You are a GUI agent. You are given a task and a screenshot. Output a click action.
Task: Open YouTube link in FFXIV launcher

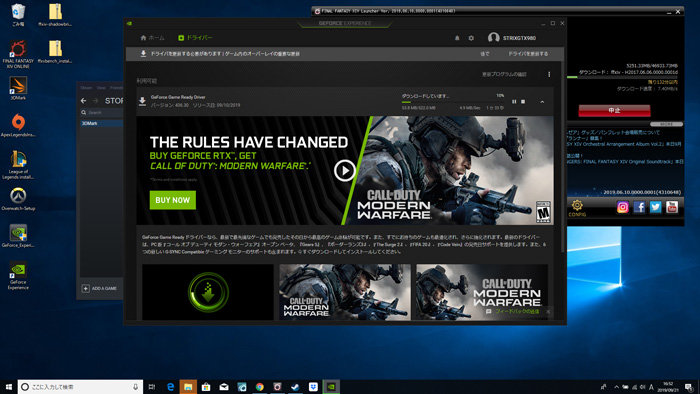coord(672,207)
